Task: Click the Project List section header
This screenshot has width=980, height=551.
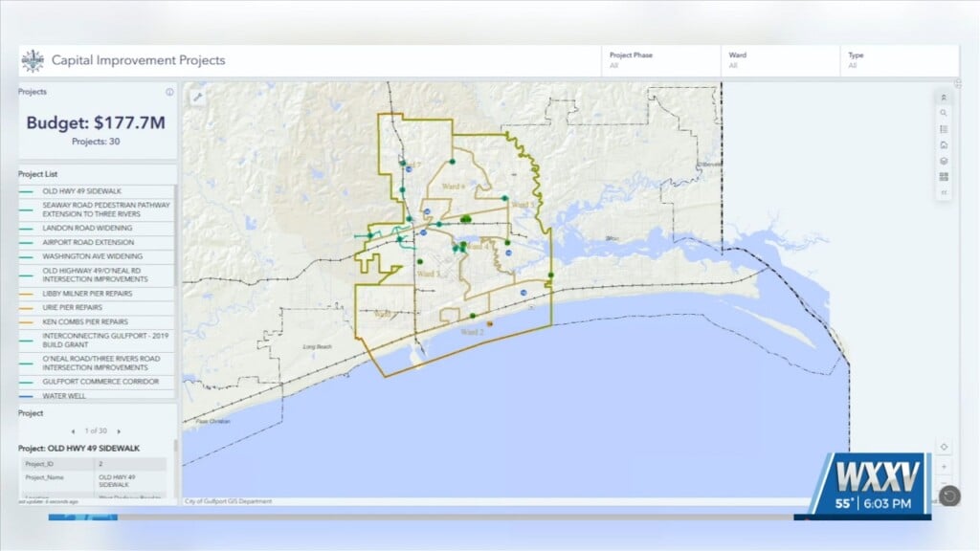Action: point(37,174)
